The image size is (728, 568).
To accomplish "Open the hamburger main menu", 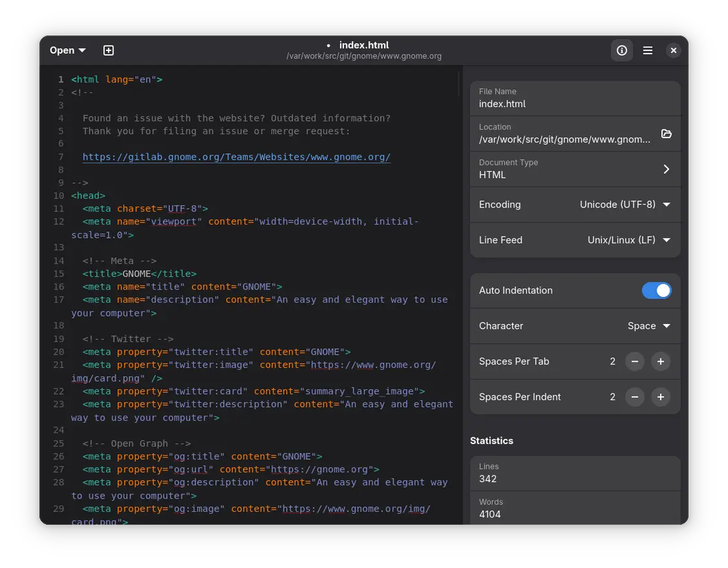I will click(647, 50).
